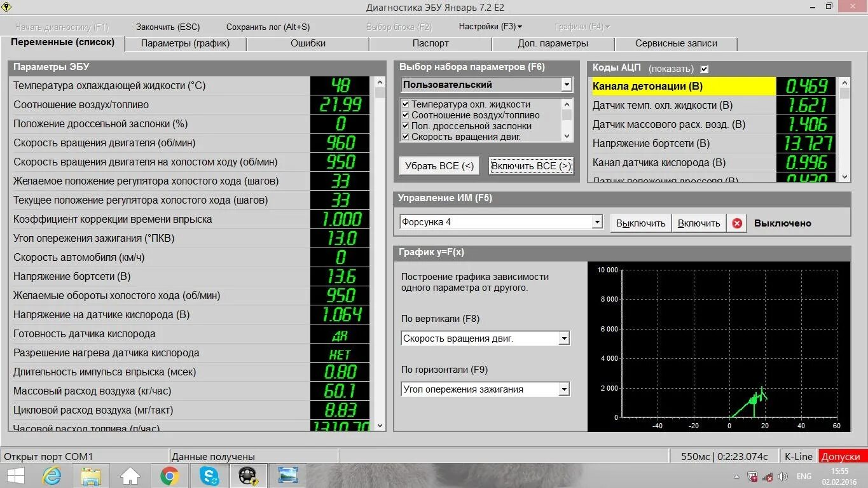
Task: Open the Форсунка 4 actuator dropdown
Action: pos(597,222)
